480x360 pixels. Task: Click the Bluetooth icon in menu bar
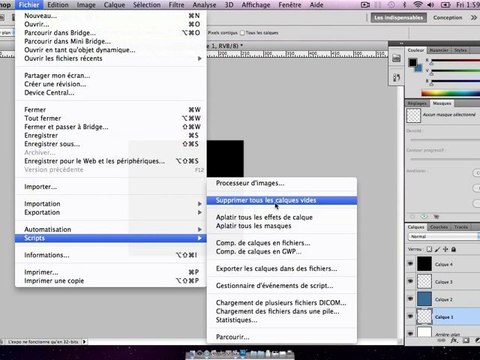pos(404,5)
